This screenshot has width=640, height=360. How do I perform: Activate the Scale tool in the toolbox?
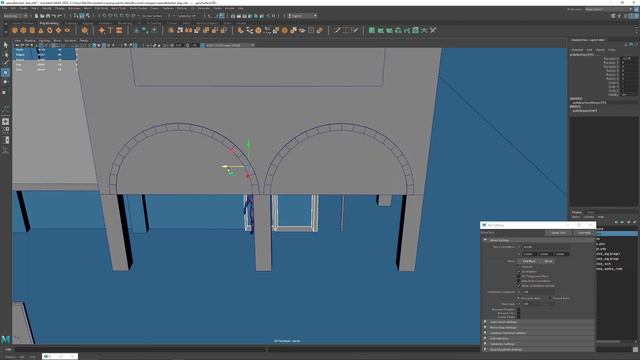click(x=5, y=92)
